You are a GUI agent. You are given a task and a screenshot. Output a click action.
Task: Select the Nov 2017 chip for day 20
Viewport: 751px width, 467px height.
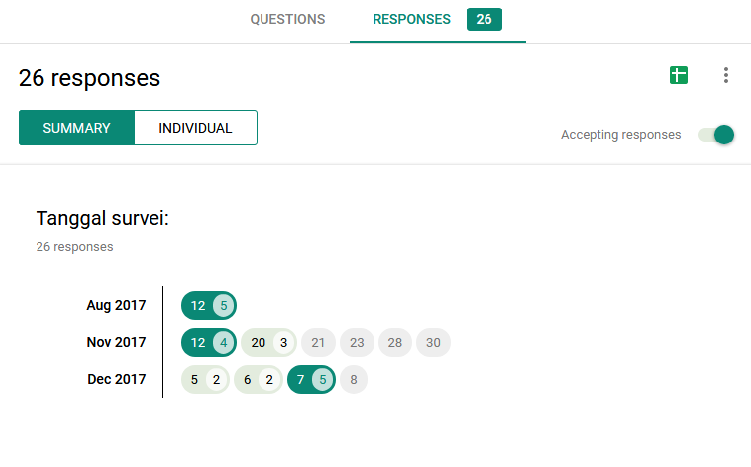269,343
